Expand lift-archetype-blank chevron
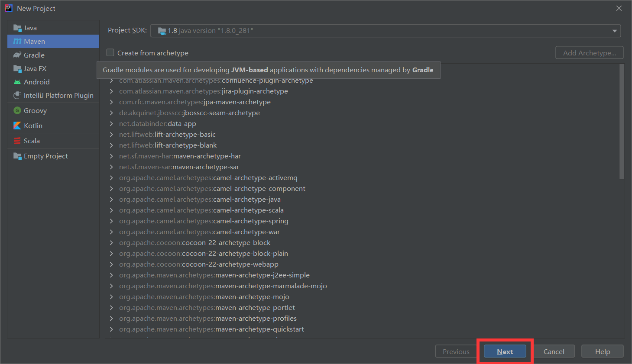632x364 pixels. click(x=111, y=145)
